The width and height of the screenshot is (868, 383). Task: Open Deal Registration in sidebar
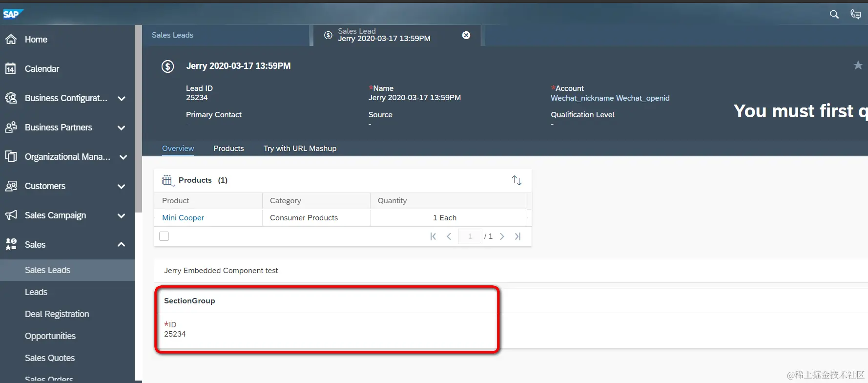[57, 314]
